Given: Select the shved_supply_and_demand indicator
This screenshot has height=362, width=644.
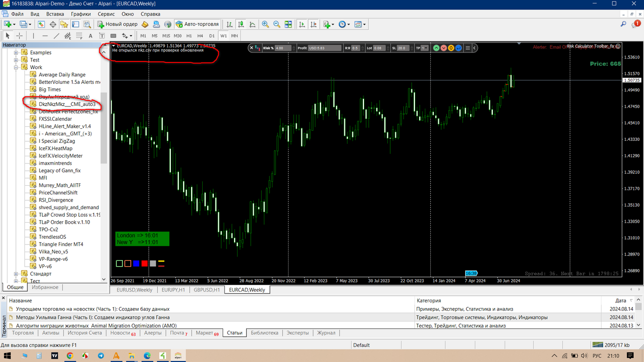Looking at the screenshot, I should (68, 207).
